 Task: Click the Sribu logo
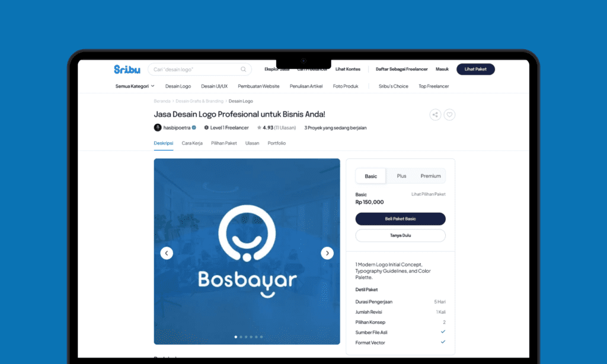click(127, 69)
